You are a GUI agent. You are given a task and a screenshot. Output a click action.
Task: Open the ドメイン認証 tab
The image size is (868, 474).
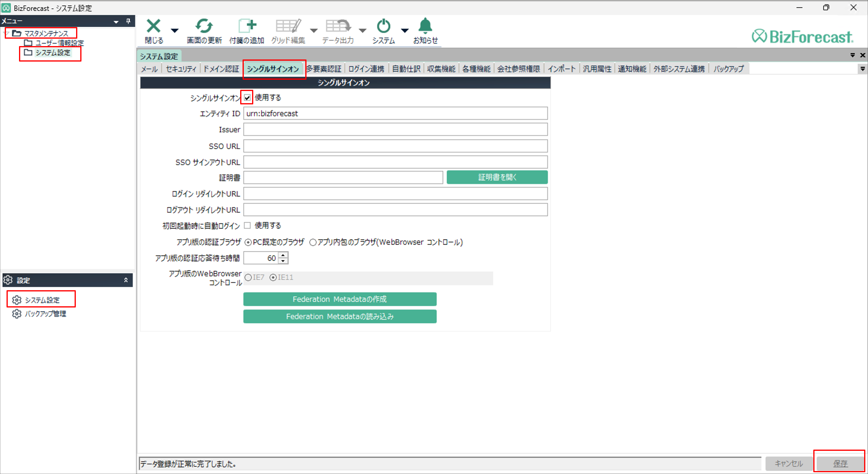[221, 69]
